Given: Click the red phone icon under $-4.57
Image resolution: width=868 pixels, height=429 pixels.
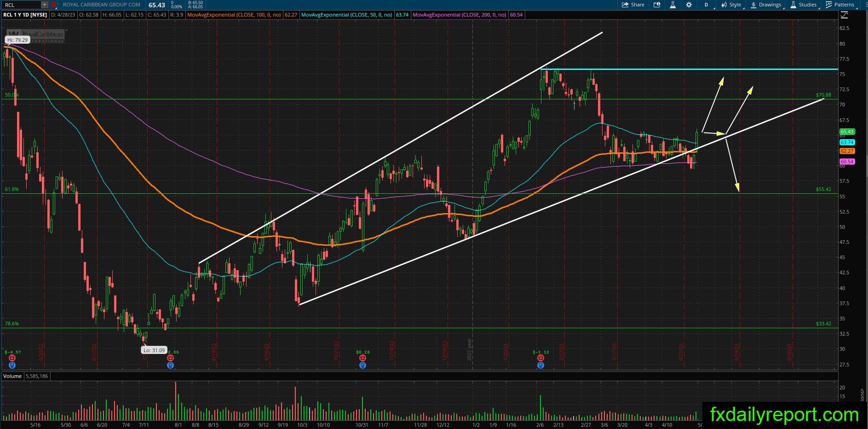Looking at the screenshot, I should pyautogui.click(x=12, y=358).
